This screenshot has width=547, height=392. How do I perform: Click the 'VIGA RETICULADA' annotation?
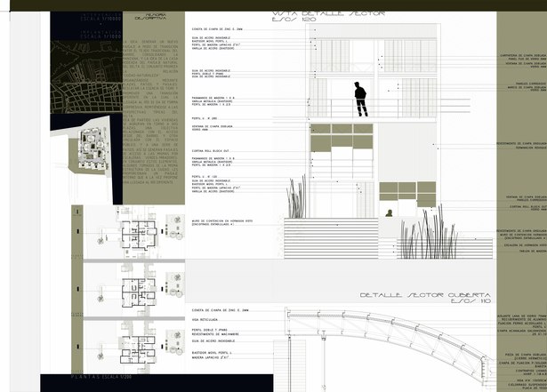(x=205, y=319)
